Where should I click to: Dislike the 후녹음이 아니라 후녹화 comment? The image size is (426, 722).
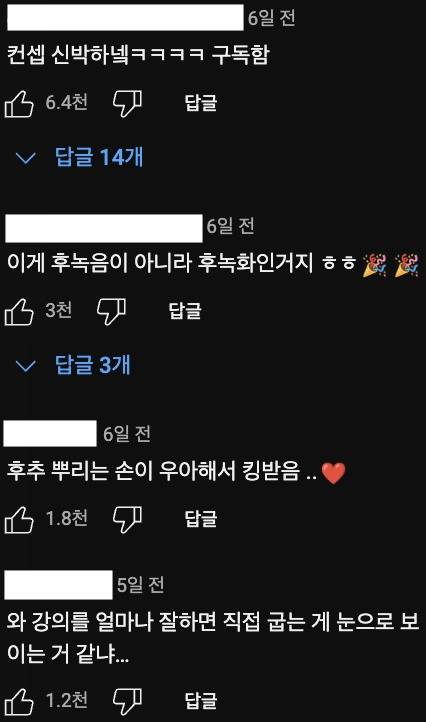(x=111, y=311)
